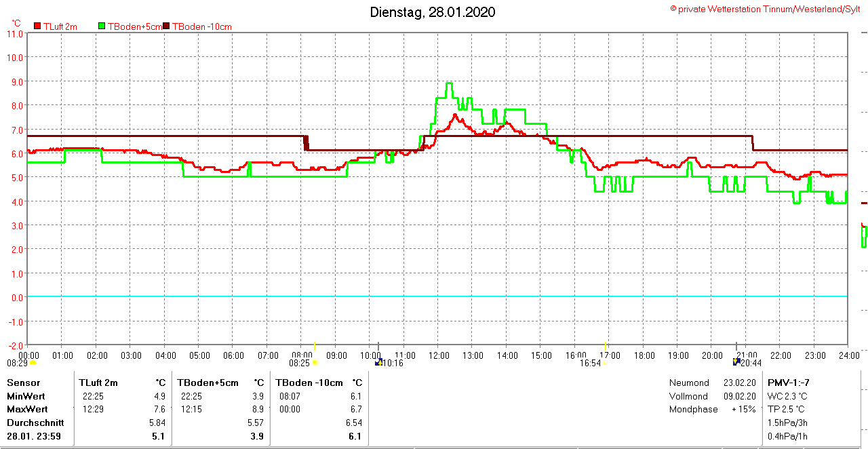The width and height of the screenshot is (868, 449).
Task: Click the yellow sun icon beside 08:29
Action: [x=33, y=363]
